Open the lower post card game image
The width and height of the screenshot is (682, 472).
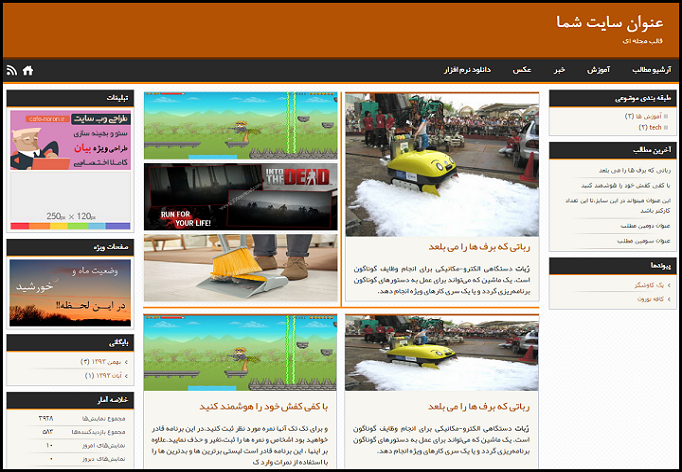click(240, 353)
